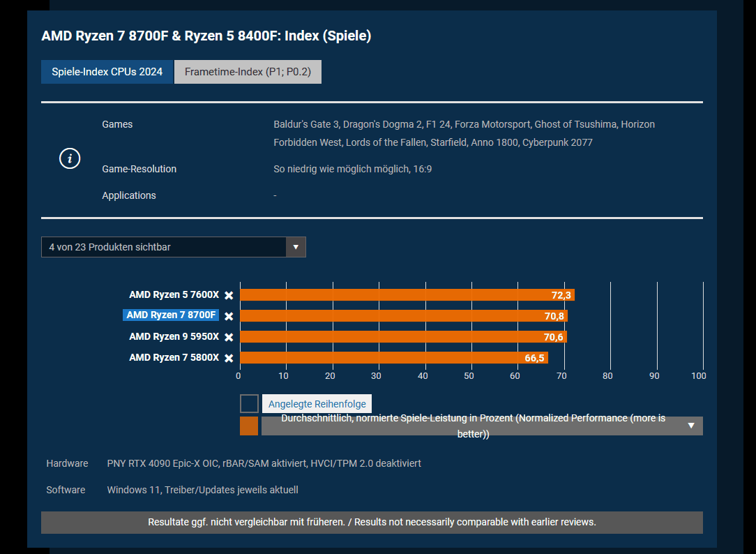Switch to Frametime-Index (P1; P0.2) tab
Image resolution: width=756 pixels, height=554 pixels.
tap(248, 72)
